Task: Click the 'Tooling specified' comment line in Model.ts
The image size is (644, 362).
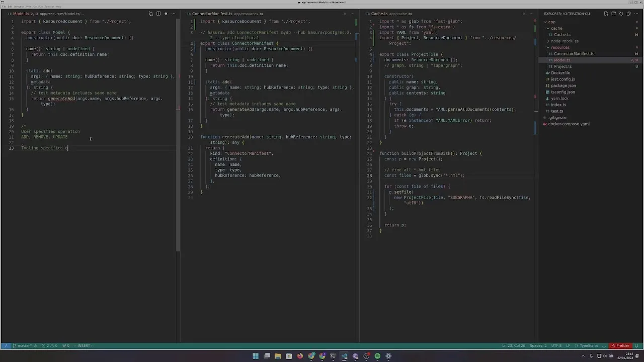Action: 45,148
